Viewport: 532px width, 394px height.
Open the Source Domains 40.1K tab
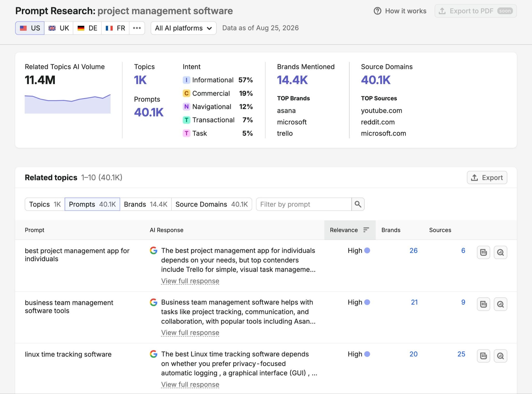pos(211,204)
